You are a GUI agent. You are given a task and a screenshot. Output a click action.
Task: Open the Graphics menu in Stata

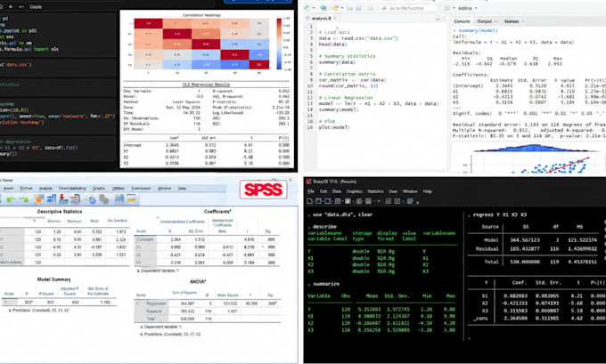[354, 191]
